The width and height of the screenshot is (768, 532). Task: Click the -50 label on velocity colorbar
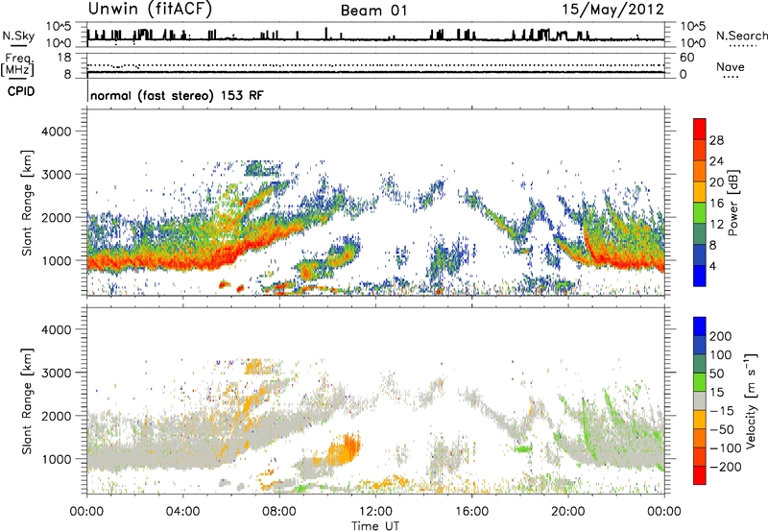click(x=722, y=429)
